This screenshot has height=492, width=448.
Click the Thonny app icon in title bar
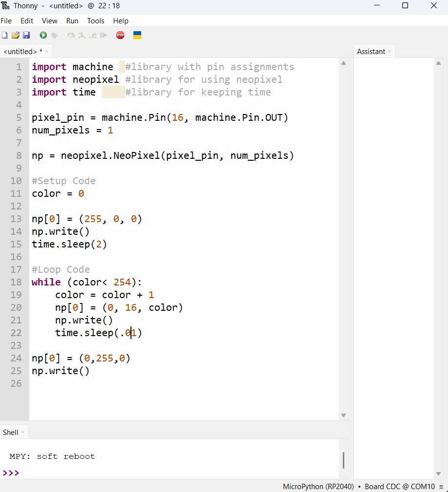(5, 6)
